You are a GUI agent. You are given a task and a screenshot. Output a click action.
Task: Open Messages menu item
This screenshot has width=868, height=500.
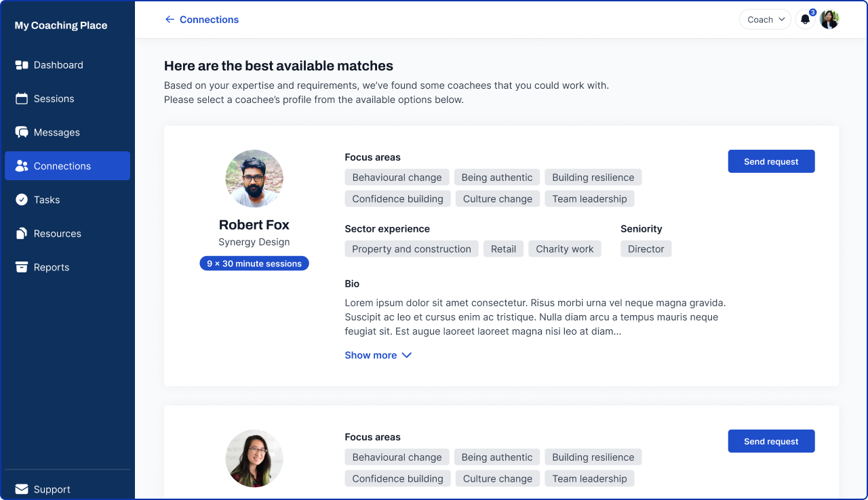tap(67, 132)
